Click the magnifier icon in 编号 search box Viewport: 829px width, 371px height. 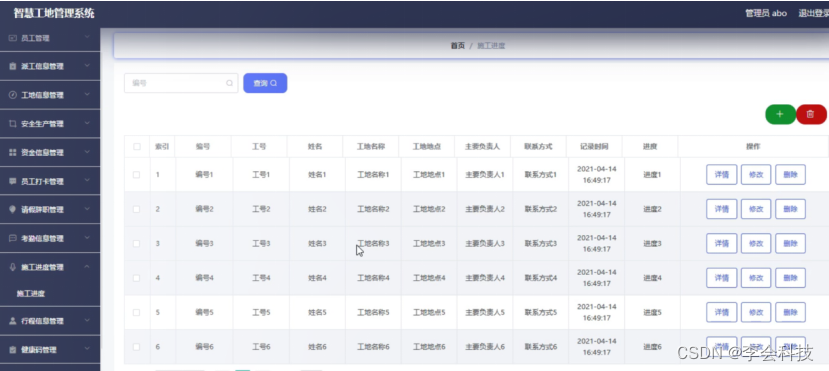229,83
